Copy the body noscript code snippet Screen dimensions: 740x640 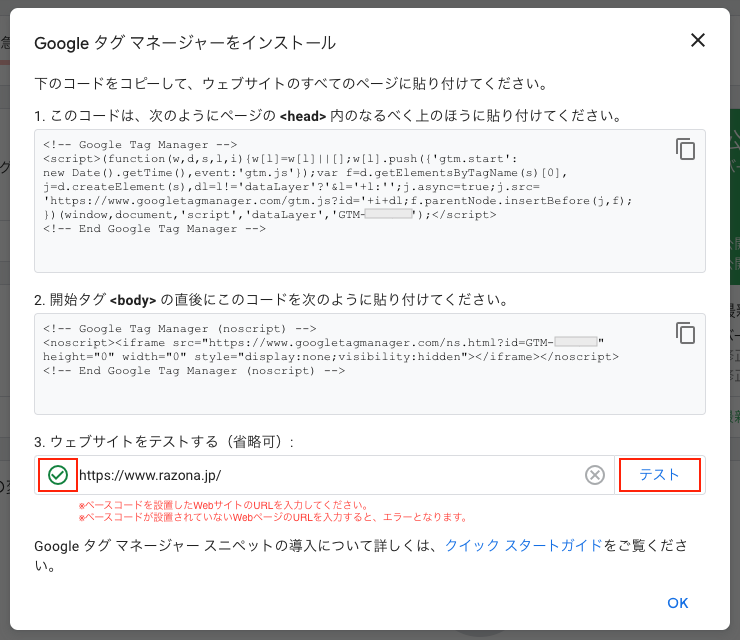click(x=685, y=333)
